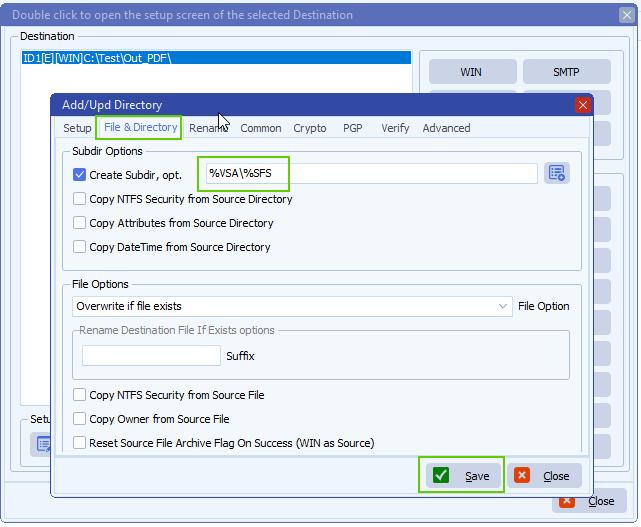The width and height of the screenshot is (641, 527).
Task: Open the Crypto tab
Action: [x=309, y=128]
